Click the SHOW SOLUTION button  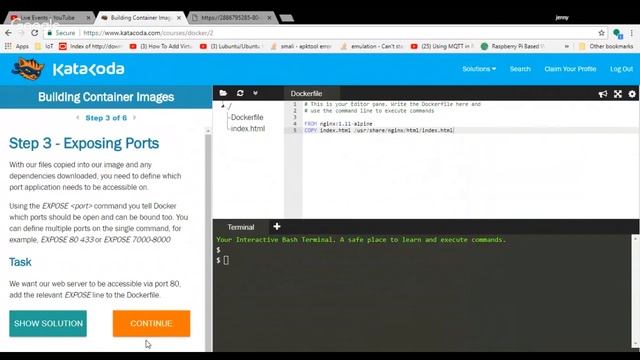[x=48, y=324]
